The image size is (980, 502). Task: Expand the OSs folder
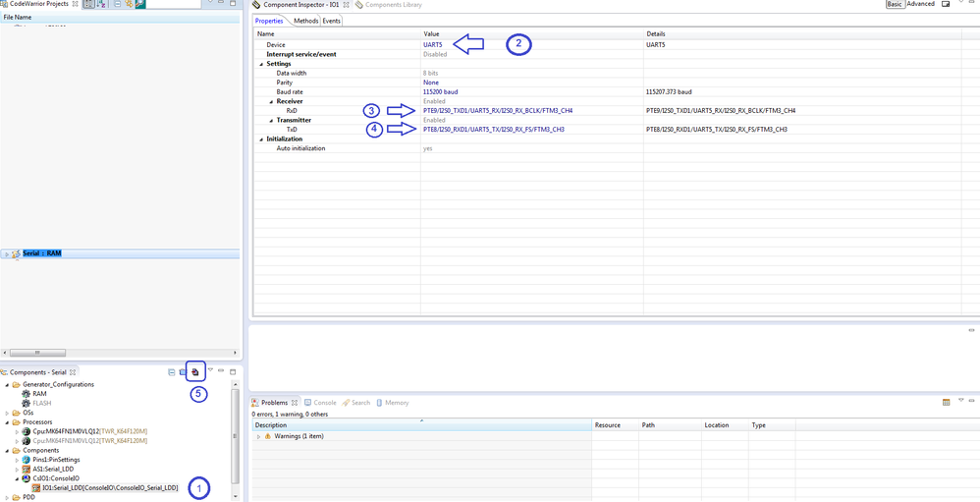pos(7,413)
